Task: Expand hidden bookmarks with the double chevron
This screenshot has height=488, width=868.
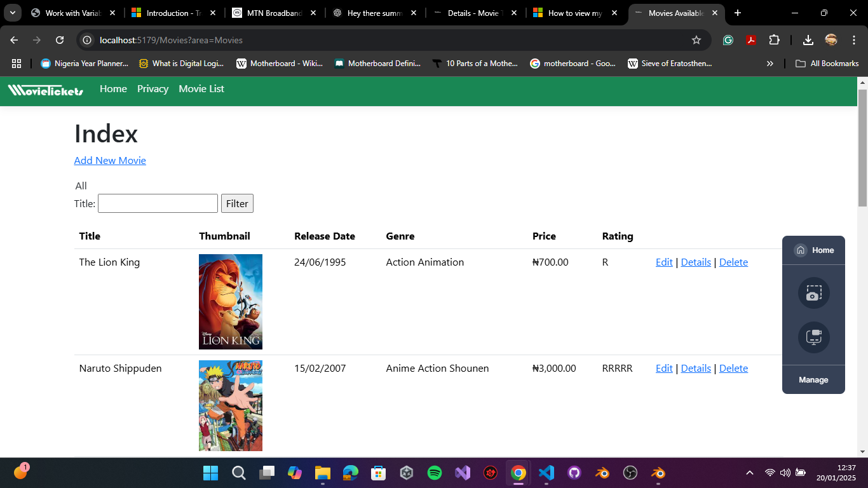Action: pyautogui.click(x=770, y=64)
